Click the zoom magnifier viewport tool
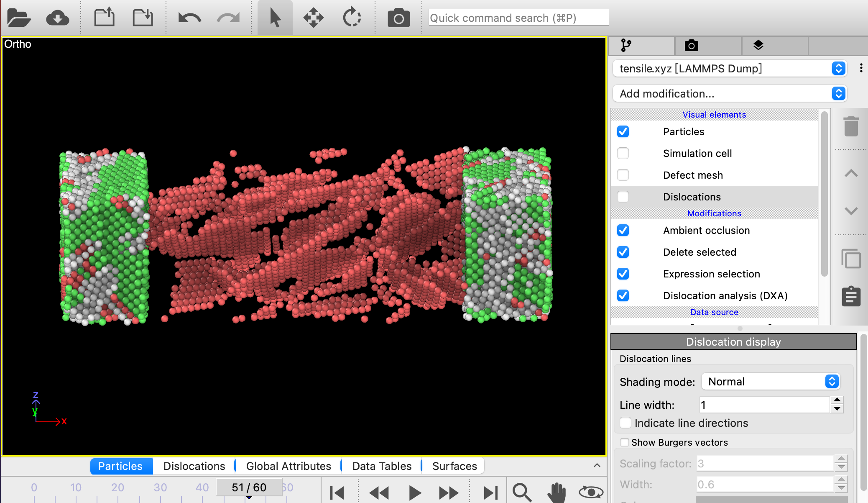 [522, 492]
